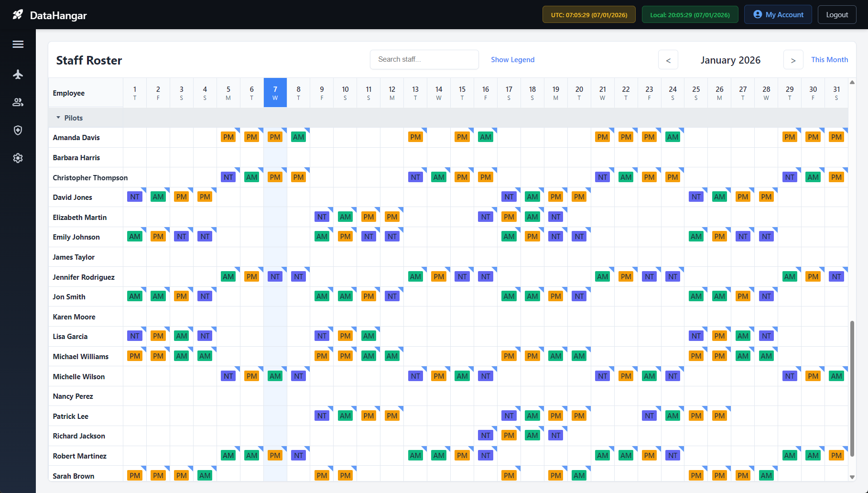Open the settings gear icon in sidebar

[18, 158]
